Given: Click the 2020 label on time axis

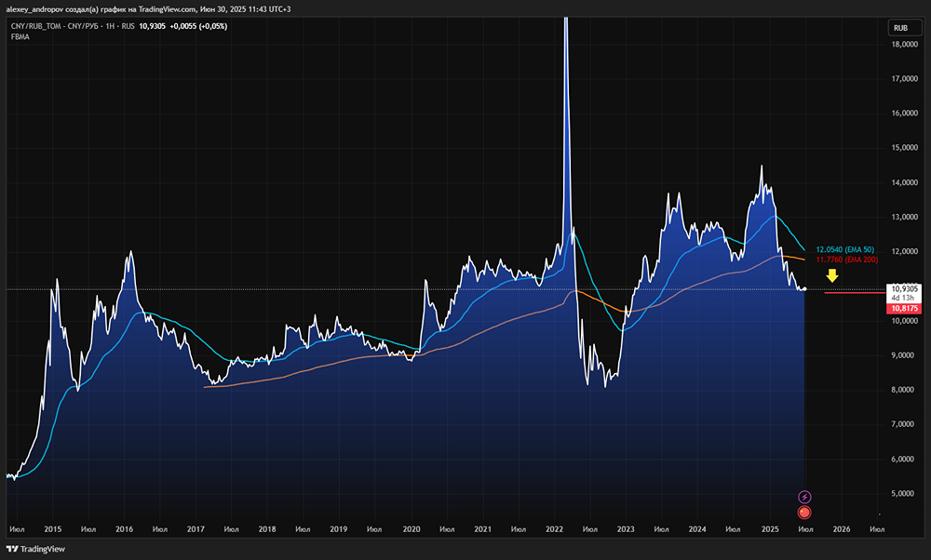Looking at the screenshot, I should [411, 528].
